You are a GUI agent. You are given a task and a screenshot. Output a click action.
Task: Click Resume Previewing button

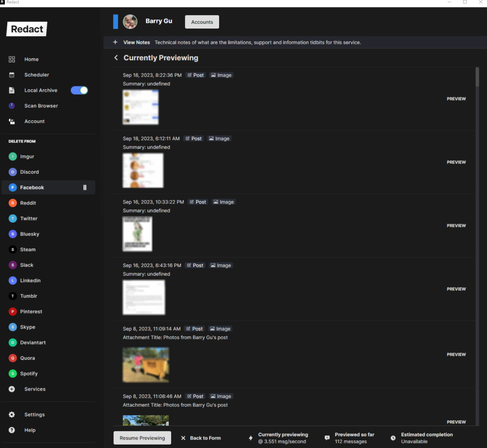pyautogui.click(x=142, y=438)
